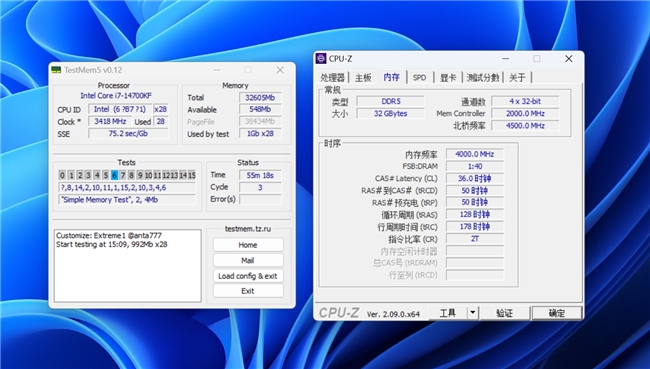The image size is (650, 369).
Task: Click the Used by test 1Gb x28 value
Action: [x=260, y=134]
